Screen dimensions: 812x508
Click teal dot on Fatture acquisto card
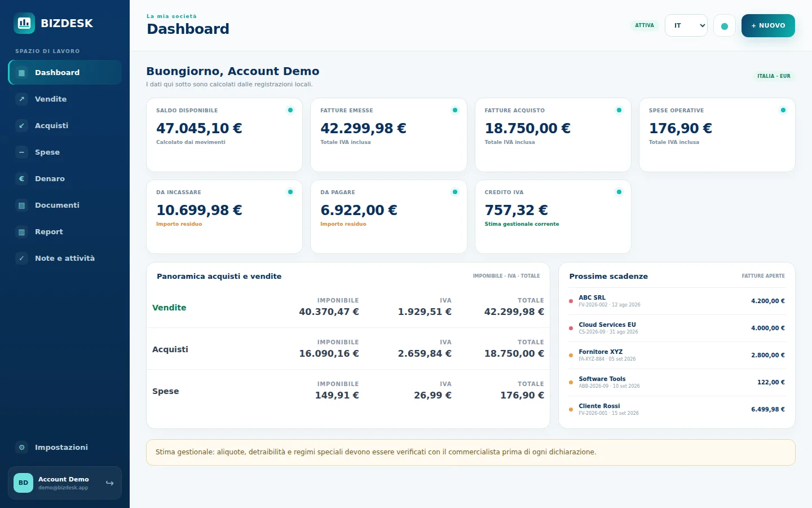[x=619, y=110]
